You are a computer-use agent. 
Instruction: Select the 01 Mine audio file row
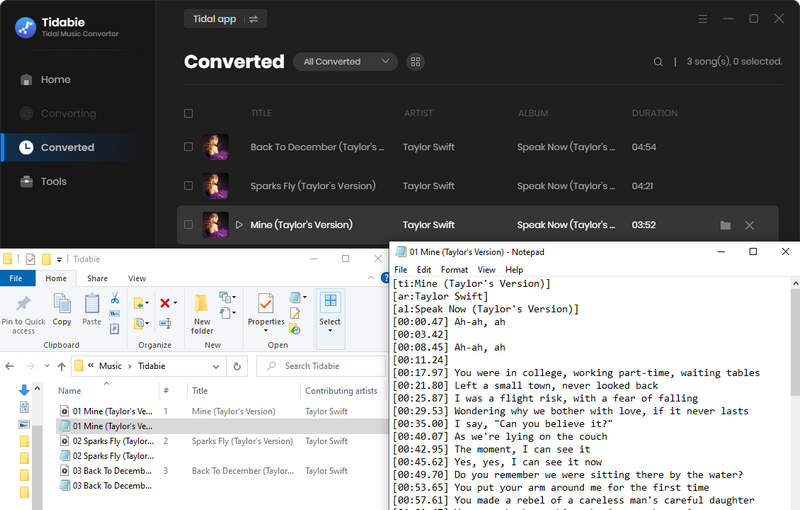222,411
